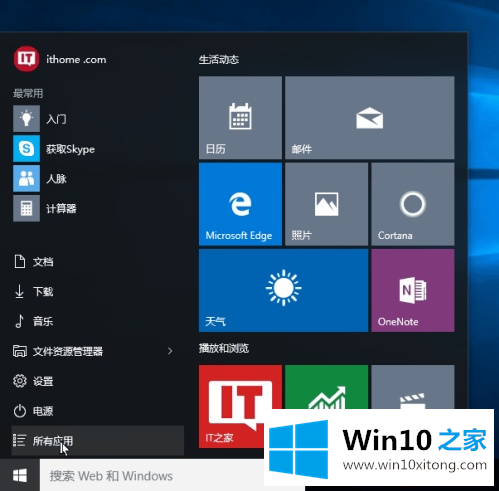
Task: Click the 播放和浏览 group heading
Action: [x=224, y=348]
